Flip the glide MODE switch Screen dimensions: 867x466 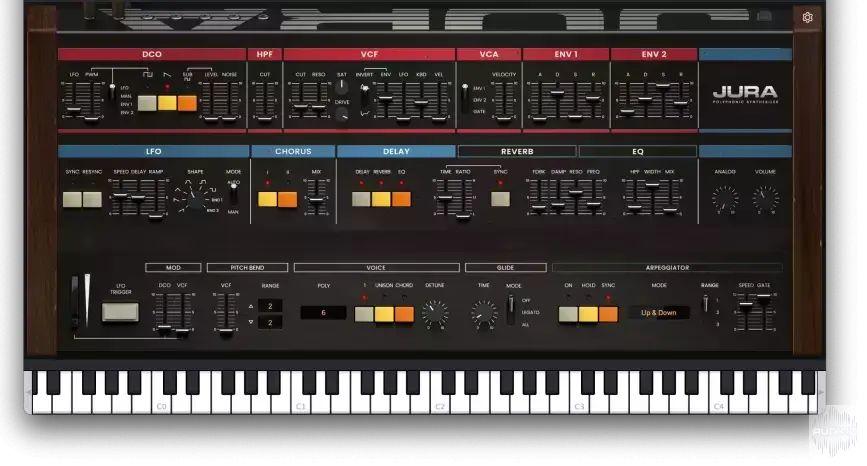pyautogui.click(x=511, y=310)
